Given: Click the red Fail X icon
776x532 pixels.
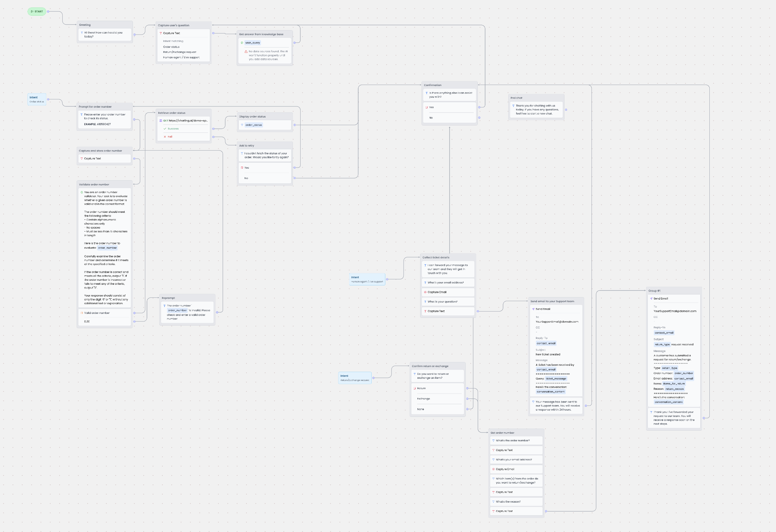Looking at the screenshot, I should pos(165,137).
